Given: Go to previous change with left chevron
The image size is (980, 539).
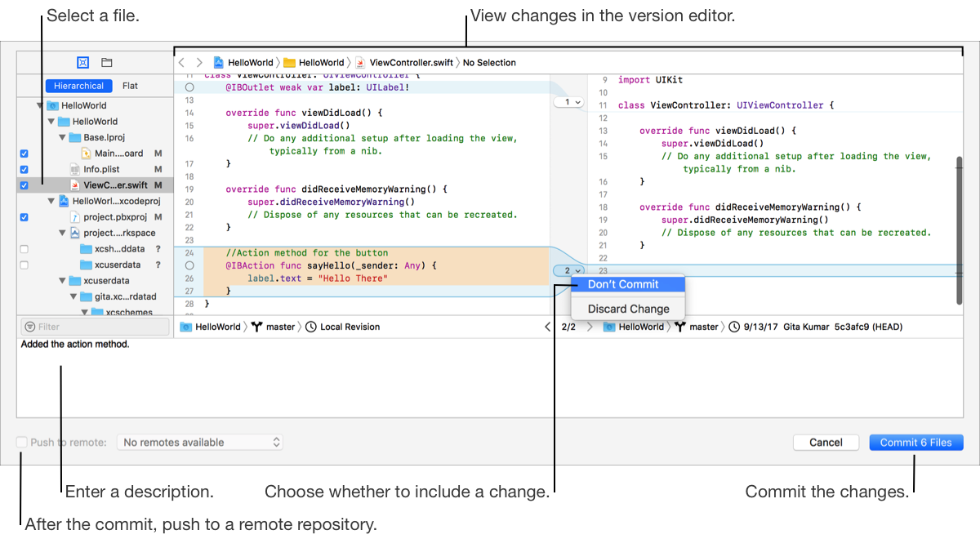Looking at the screenshot, I should pyautogui.click(x=548, y=327).
